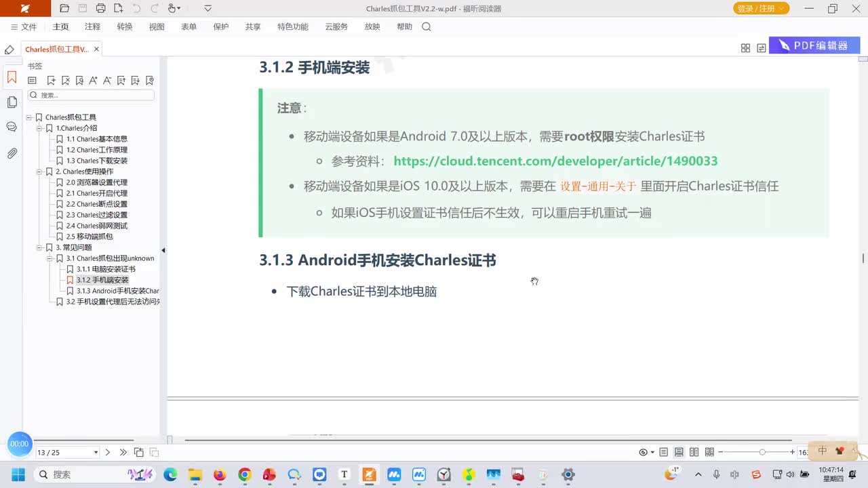
Task: Open the 文件 menu
Action: tap(24, 27)
